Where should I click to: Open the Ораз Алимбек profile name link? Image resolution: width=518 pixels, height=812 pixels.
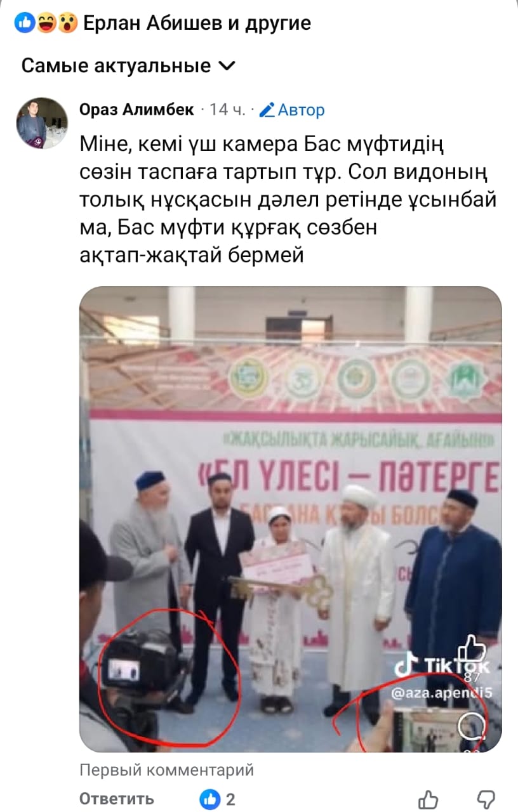[x=136, y=110]
